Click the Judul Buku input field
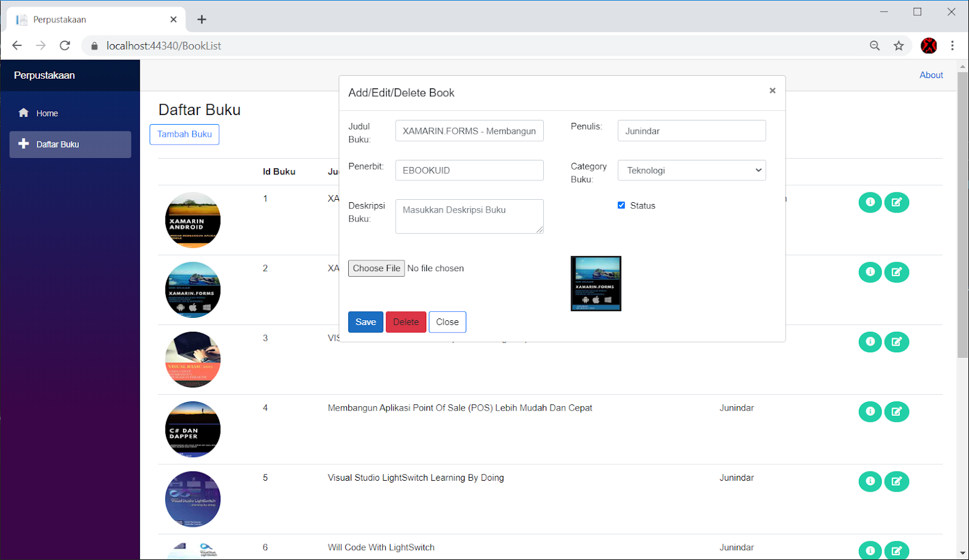The image size is (969, 560). click(x=469, y=131)
